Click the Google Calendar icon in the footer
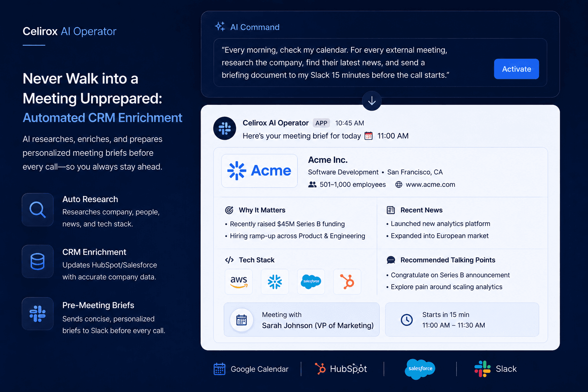This screenshot has height=392, width=588. [x=219, y=369]
